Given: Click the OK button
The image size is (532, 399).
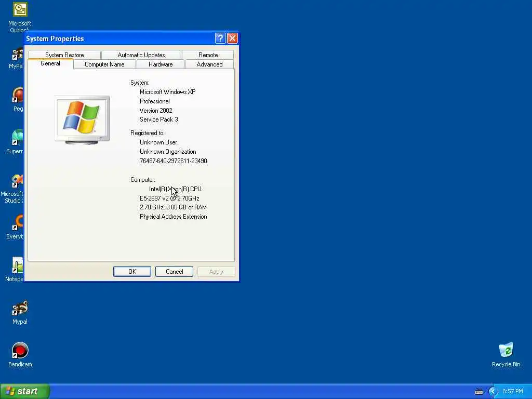Looking at the screenshot, I should (x=132, y=271).
